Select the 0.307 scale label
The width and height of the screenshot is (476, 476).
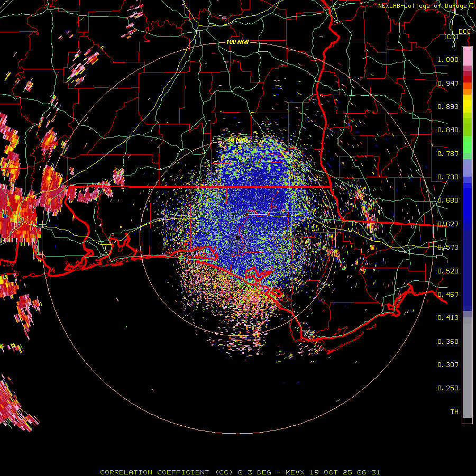coord(448,365)
